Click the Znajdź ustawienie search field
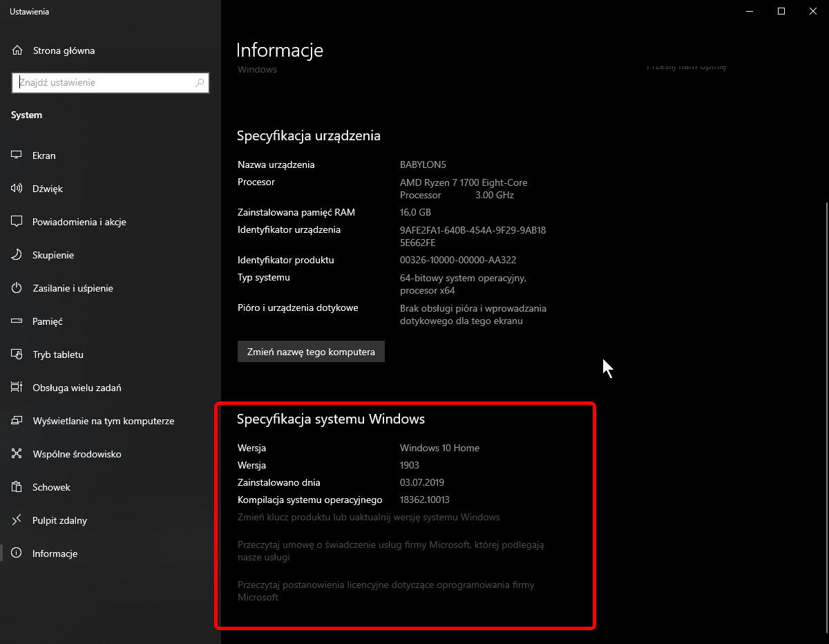 tap(104, 83)
